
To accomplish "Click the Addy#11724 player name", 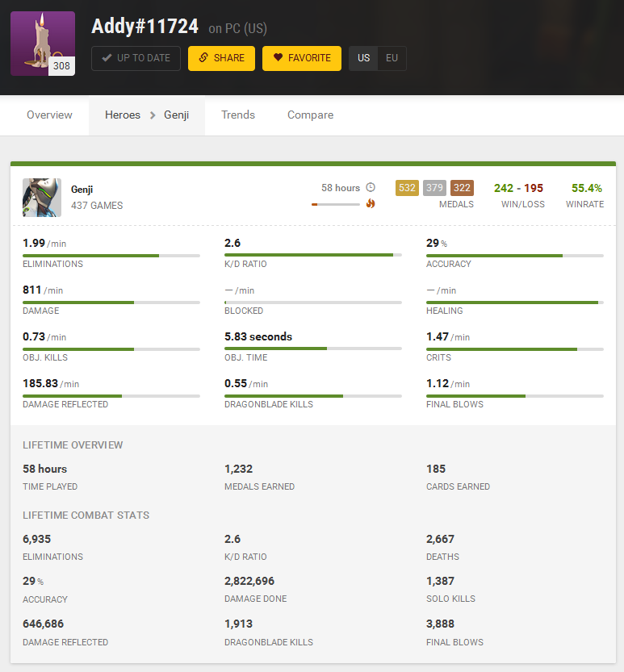I will click(145, 26).
